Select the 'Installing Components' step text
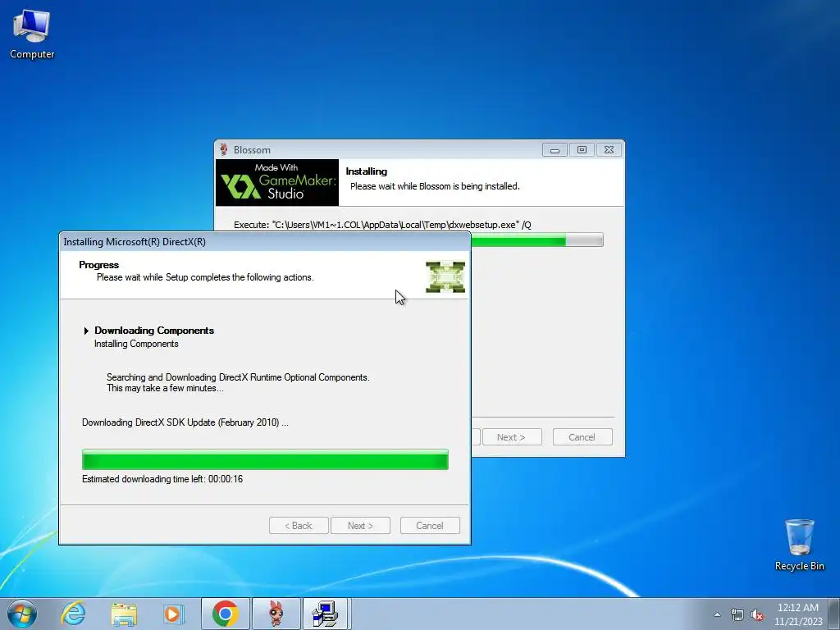This screenshot has width=840, height=630. point(136,344)
